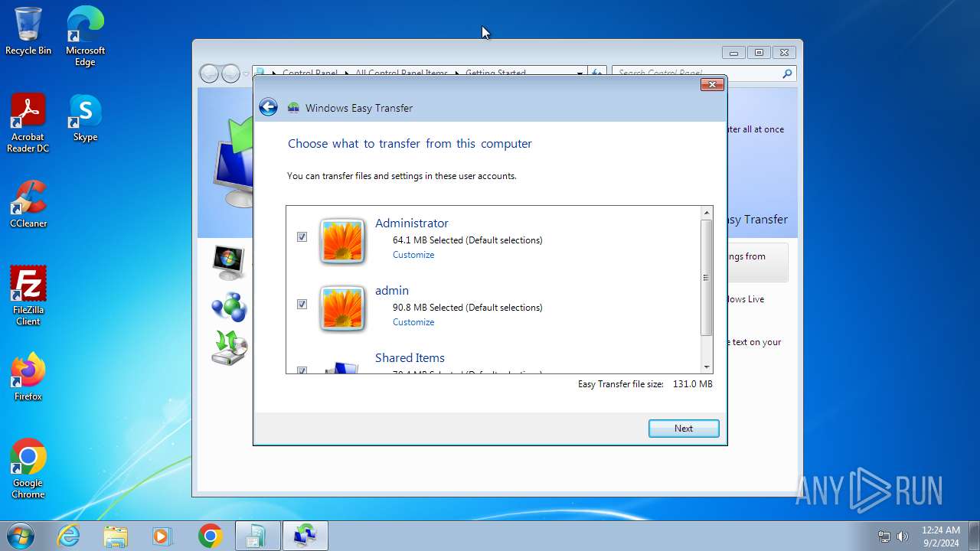This screenshot has height=551, width=980.
Task: Click the Windows Live globe icon
Action: coord(229,306)
